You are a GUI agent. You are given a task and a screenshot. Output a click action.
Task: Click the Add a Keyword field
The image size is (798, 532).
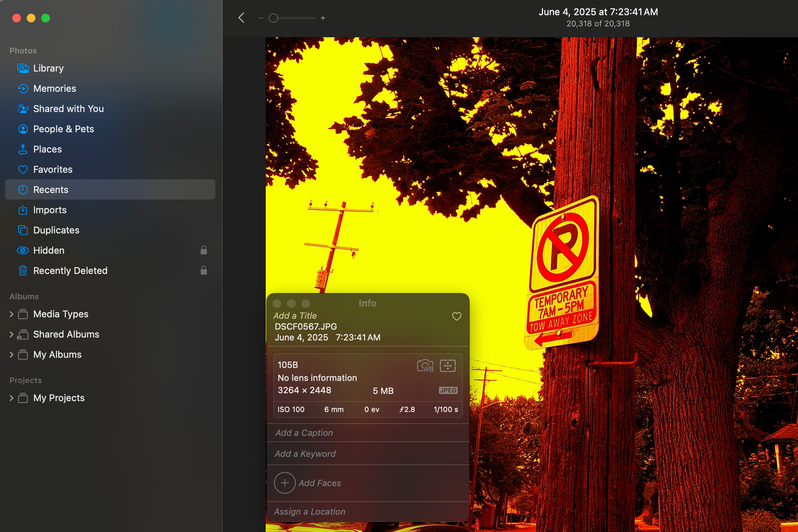click(305, 454)
